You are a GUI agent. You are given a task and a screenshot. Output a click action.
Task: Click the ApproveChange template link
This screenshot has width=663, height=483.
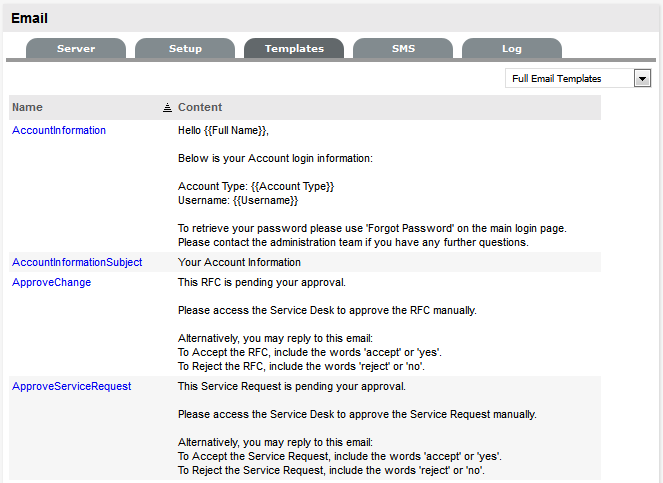click(52, 282)
